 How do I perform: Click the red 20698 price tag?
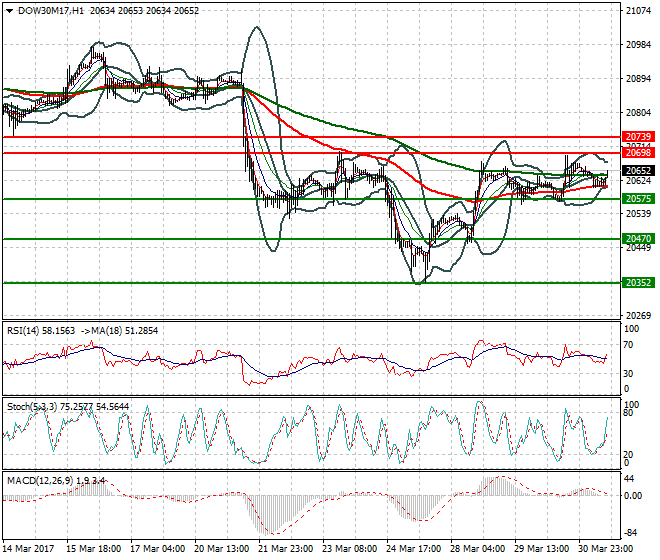pyautogui.click(x=638, y=153)
